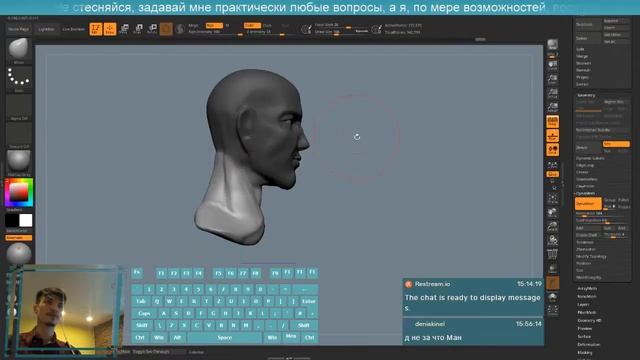Toggle the Live Boolean button
This screenshot has height=360, width=640.
73,29
